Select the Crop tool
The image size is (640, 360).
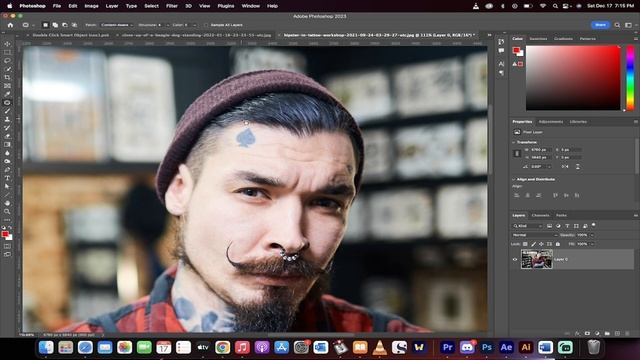click(x=7, y=77)
